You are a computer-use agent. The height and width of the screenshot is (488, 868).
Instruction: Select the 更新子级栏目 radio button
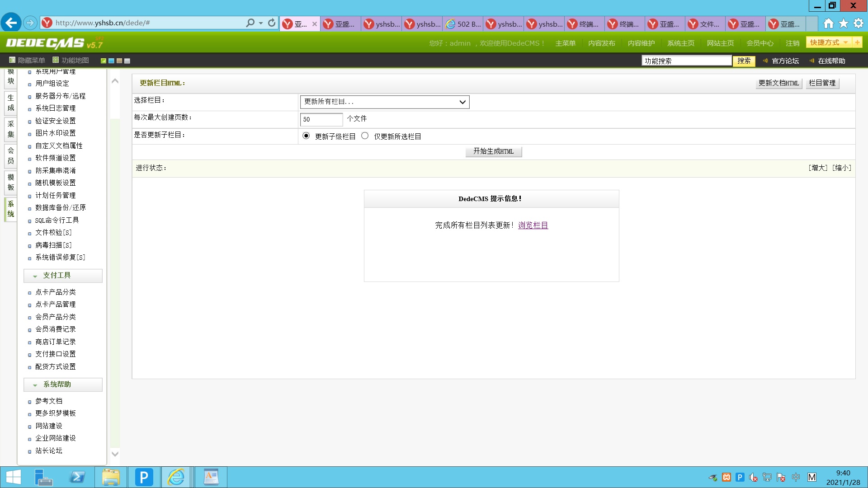pos(306,136)
